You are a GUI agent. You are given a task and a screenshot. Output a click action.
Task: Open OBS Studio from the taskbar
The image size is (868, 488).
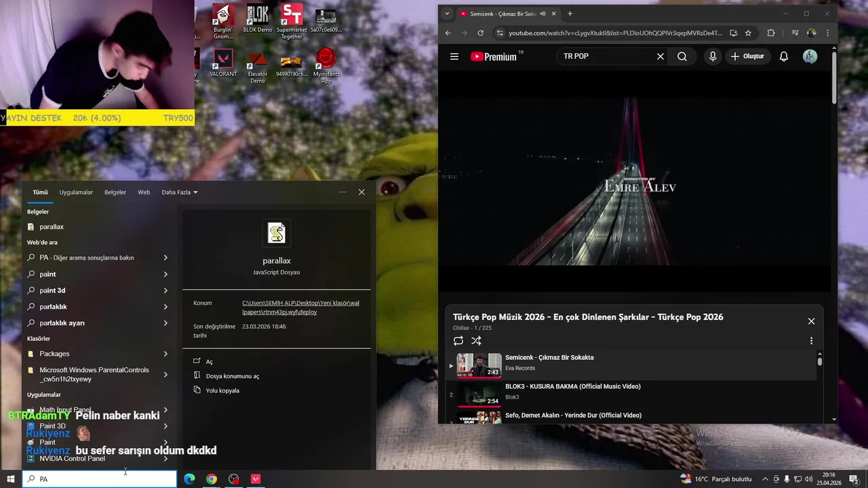[x=234, y=479]
